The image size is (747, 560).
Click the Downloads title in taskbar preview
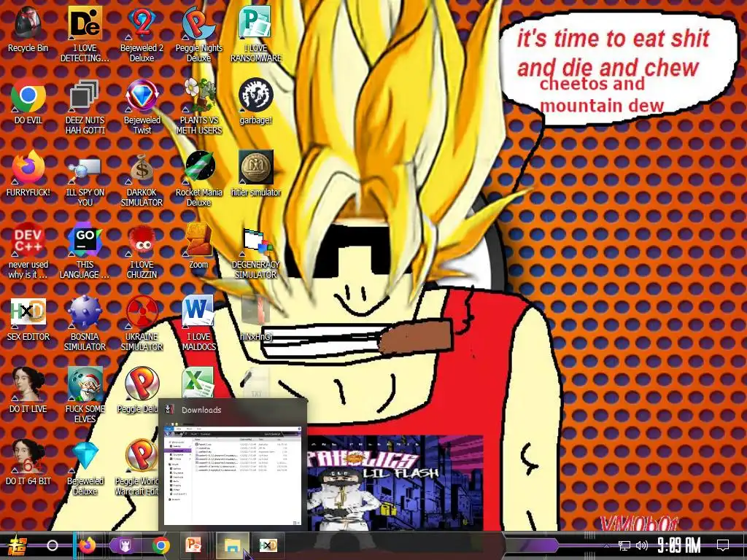201,410
